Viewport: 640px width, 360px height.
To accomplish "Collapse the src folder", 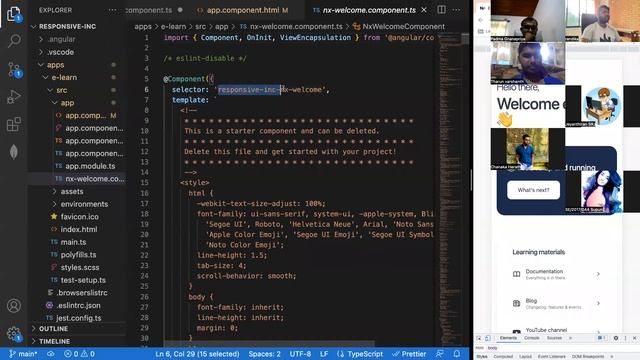I will (x=61, y=90).
